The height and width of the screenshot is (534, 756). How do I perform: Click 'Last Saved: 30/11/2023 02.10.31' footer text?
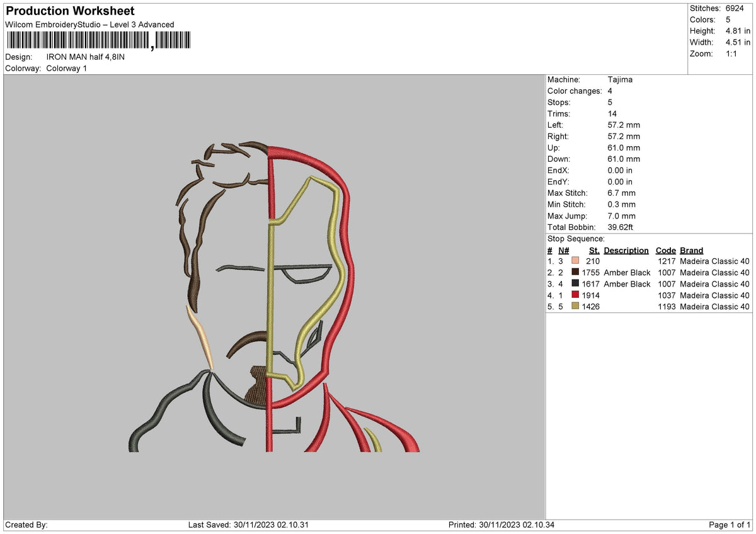coord(248,525)
